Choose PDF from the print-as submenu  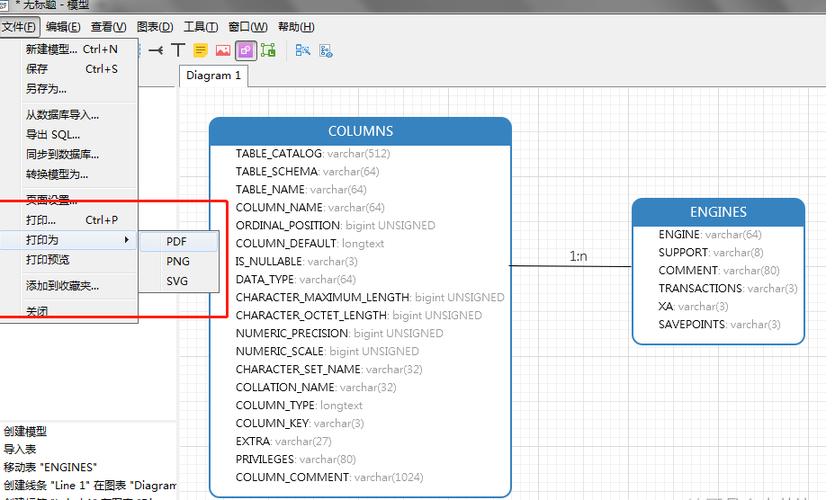click(177, 242)
